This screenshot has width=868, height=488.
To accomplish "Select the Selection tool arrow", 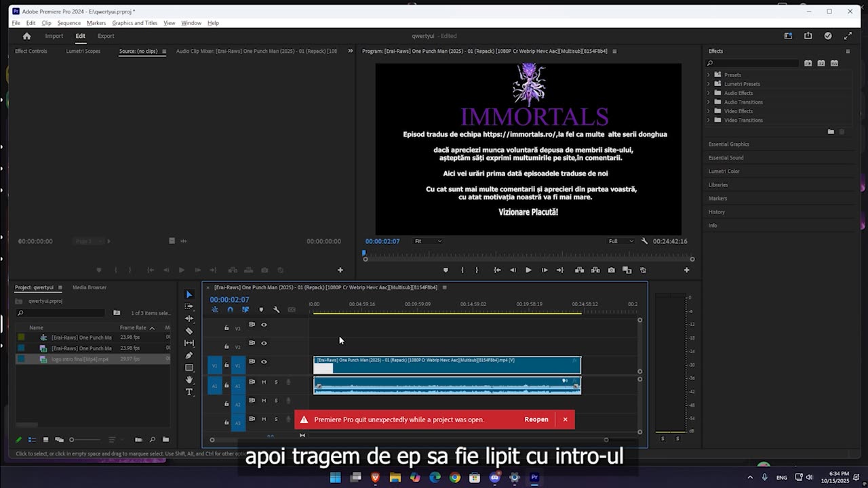I will [x=189, y=294].
